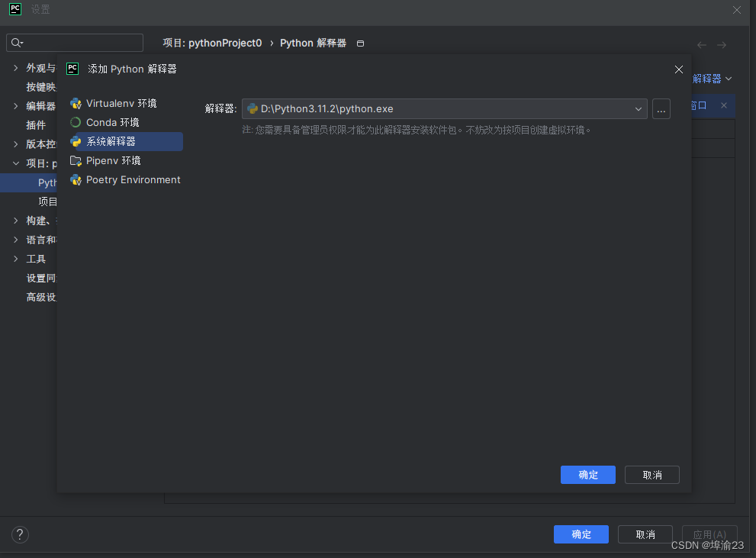The width and height of the screenshot is (756, 558).
Task: Open the 插件 settings page
Action: tap(36, 125)
